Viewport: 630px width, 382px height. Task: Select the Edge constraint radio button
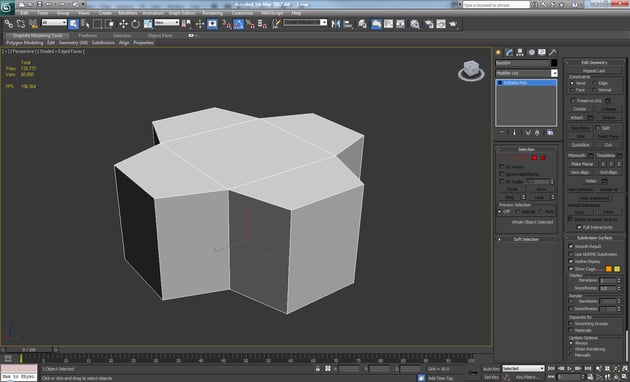[x=595, y=83]
